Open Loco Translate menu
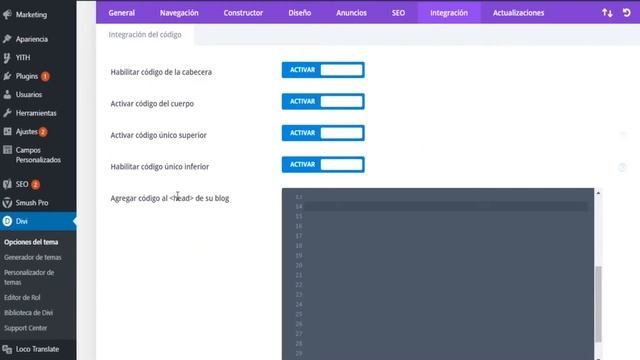The image size is (640, 360). click(x=38, y=349)
